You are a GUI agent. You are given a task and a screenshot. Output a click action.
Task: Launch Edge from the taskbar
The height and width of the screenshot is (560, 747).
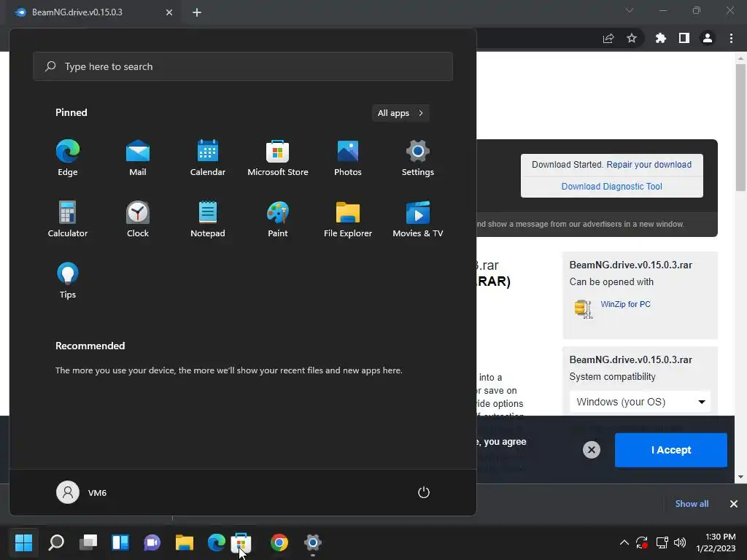pos(216,542)
